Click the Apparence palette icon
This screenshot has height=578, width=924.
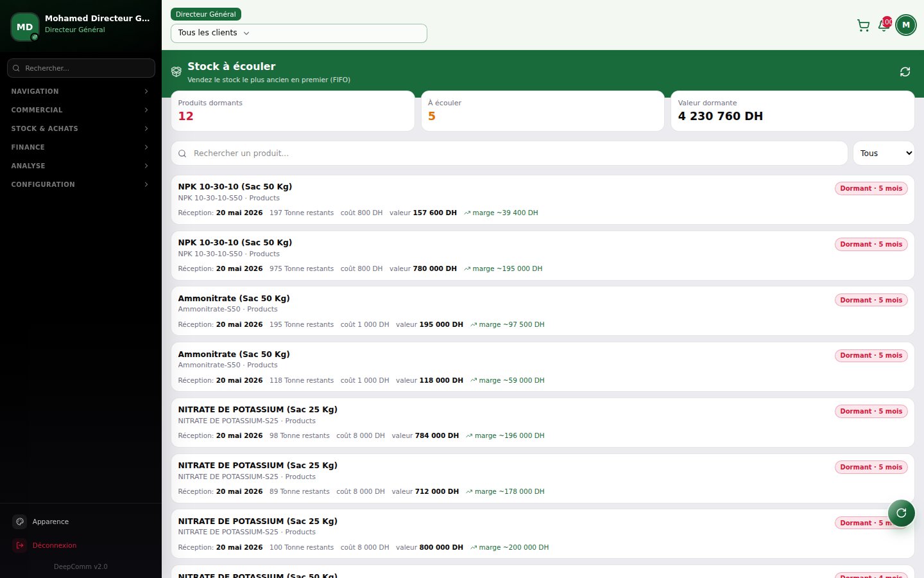click(20, 521)
